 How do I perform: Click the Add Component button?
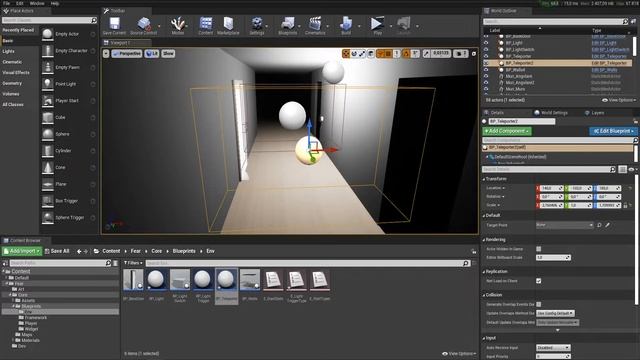pyautogui.click(x=507, y=131)
